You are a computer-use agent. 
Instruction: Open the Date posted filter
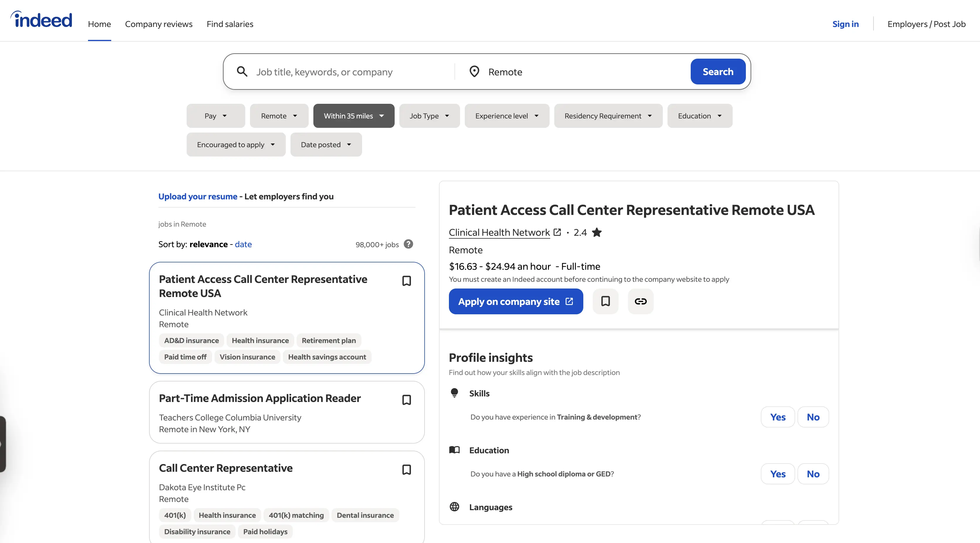[x=326, y=145]
